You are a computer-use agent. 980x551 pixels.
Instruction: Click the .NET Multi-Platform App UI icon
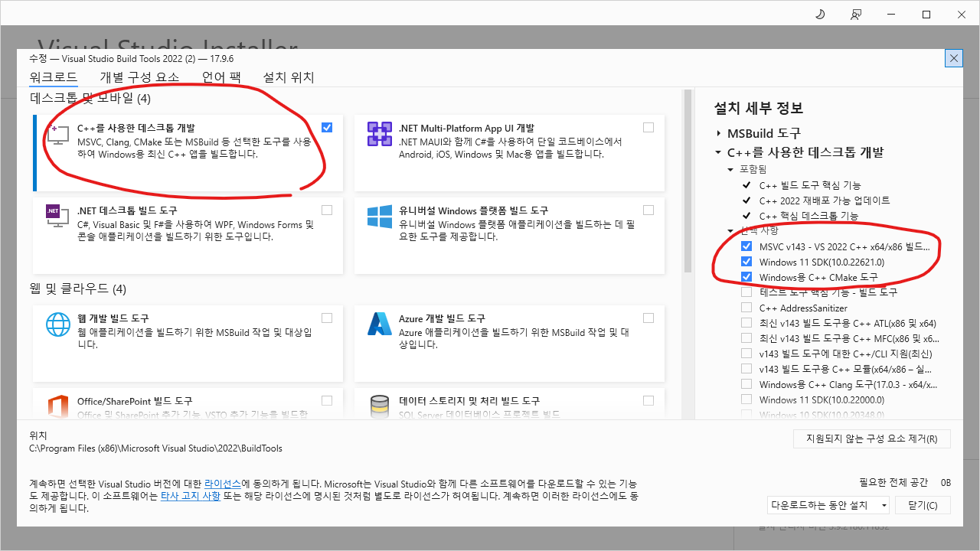pos(380,134)
